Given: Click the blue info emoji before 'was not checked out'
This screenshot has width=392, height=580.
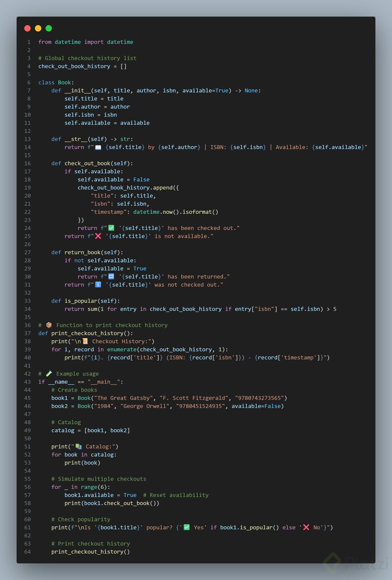Looking at the screenshot, I should pos(98,284).
